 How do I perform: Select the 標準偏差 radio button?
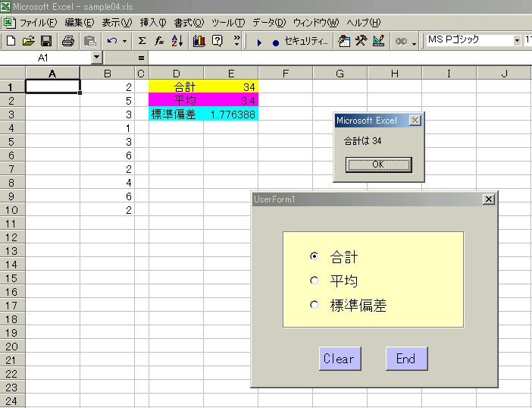315,305
